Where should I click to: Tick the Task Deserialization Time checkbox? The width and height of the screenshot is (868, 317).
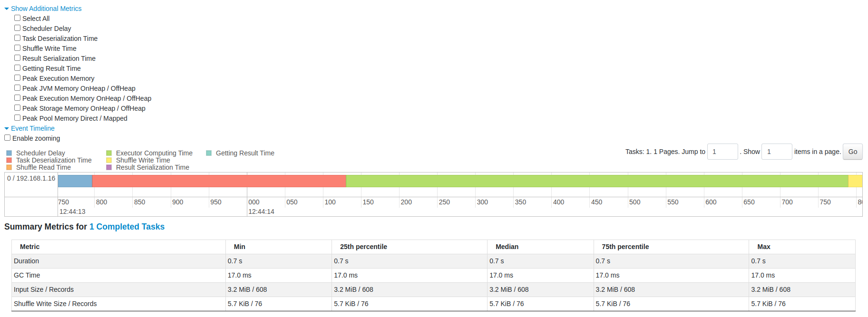[17, 38]
